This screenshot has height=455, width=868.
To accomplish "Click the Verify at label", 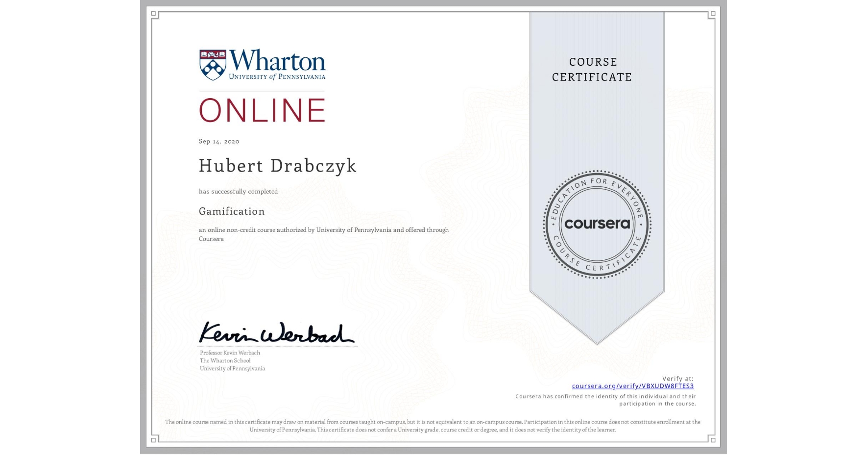I will tap(677, 378).
